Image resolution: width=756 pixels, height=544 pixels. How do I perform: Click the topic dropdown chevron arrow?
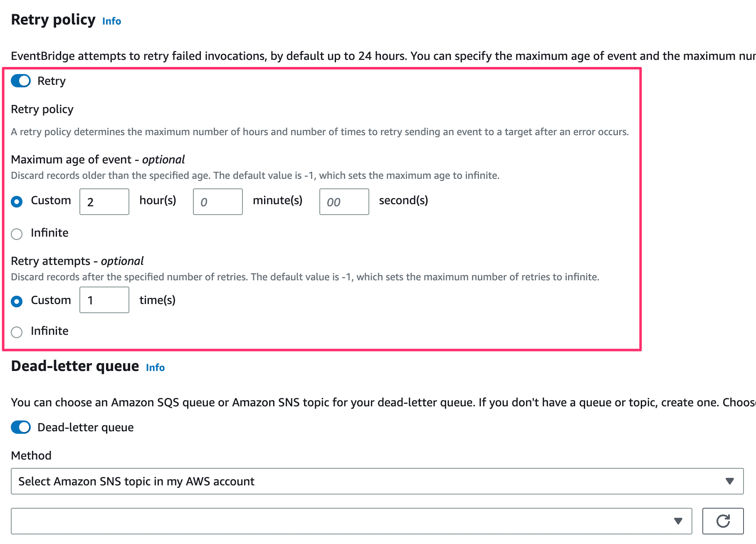coord(678,521)
